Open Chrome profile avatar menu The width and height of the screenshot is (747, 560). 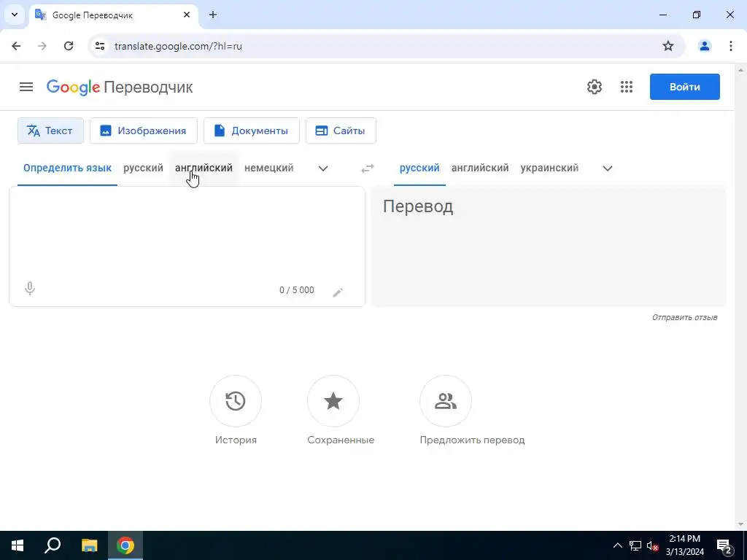pos(704,46)
